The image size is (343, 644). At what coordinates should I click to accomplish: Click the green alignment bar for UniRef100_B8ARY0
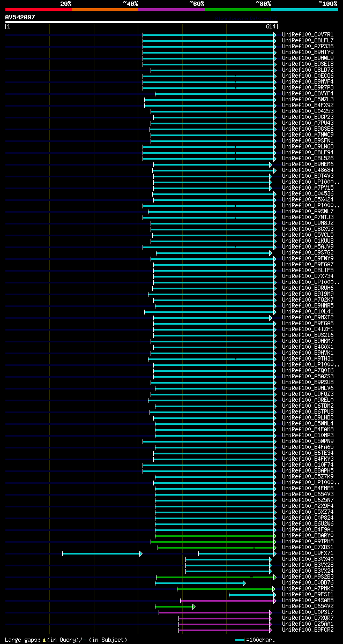pos(215,535)
